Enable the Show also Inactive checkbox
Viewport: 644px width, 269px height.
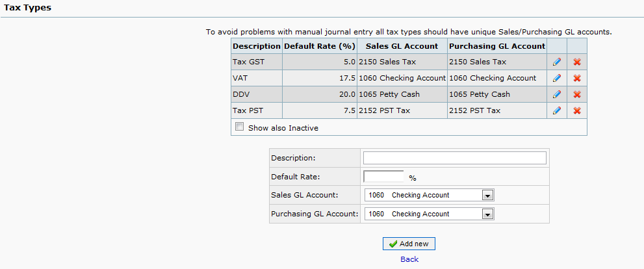pyautogui.click(x=240, y=127)
